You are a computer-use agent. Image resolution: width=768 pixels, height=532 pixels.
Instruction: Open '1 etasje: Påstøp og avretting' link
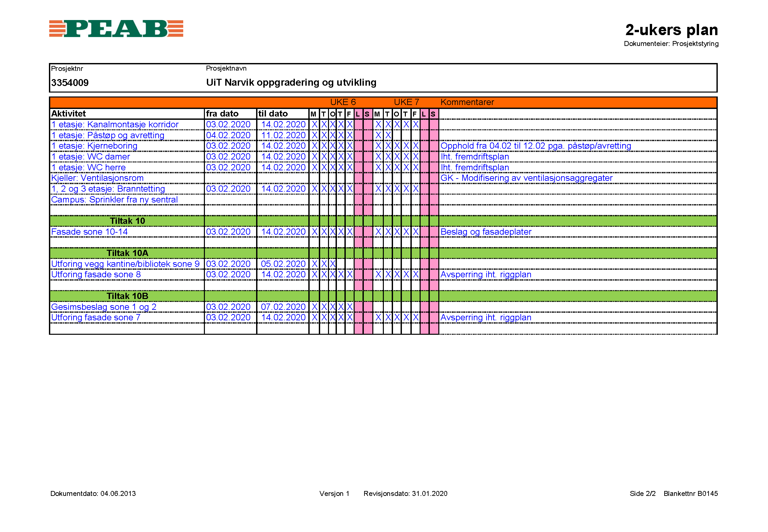pos(107,135)
